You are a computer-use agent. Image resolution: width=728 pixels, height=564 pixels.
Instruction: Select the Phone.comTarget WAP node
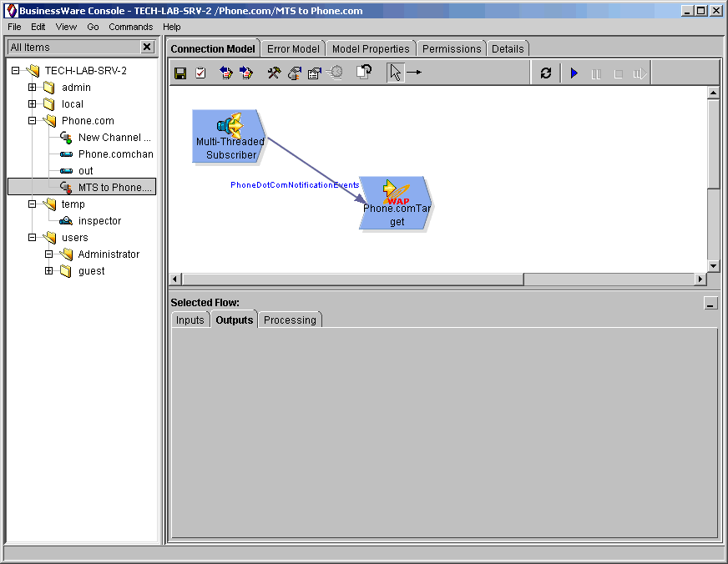point(397,203)
